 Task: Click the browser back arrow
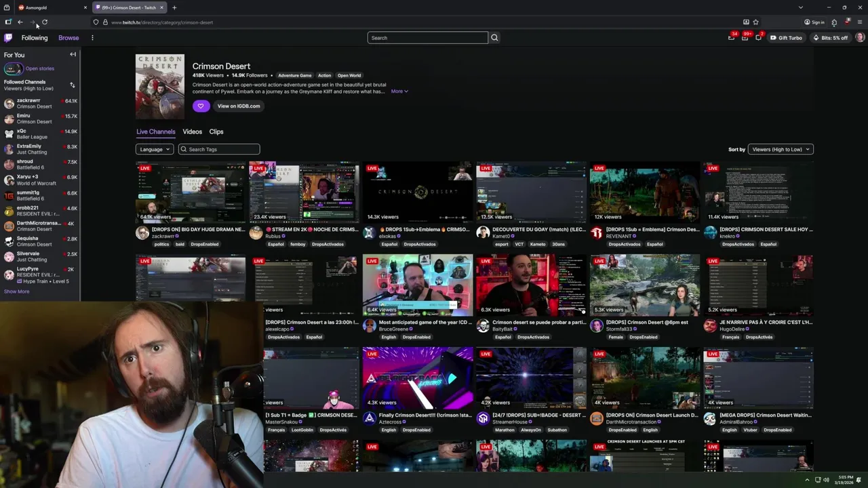pyautogui.click(x=20, y=22)
